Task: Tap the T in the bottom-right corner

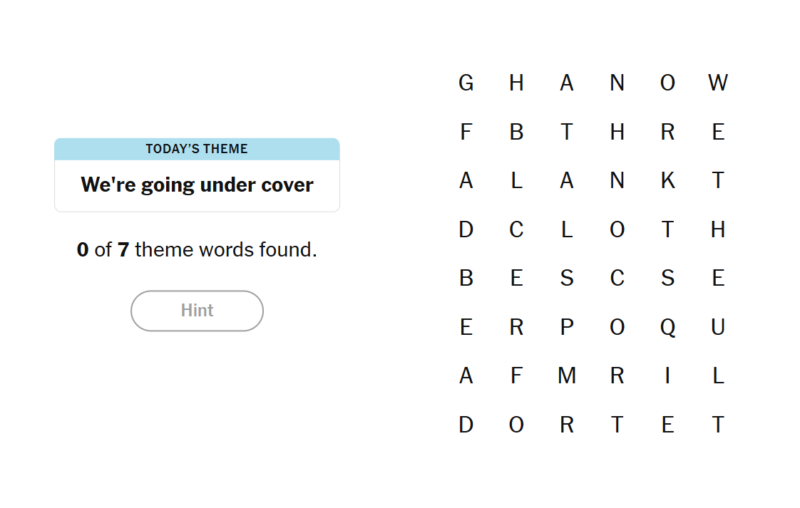Action: [x=718, y=425]
